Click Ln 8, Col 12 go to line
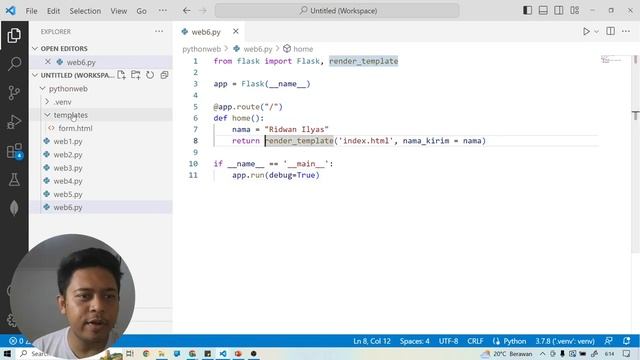 (372, 341)
